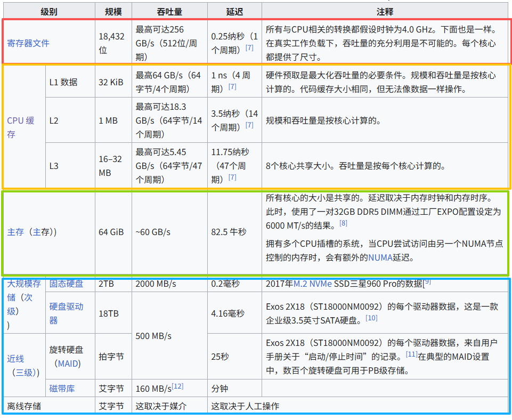
Task: Open the 磁带库 link
Action: 62,389
